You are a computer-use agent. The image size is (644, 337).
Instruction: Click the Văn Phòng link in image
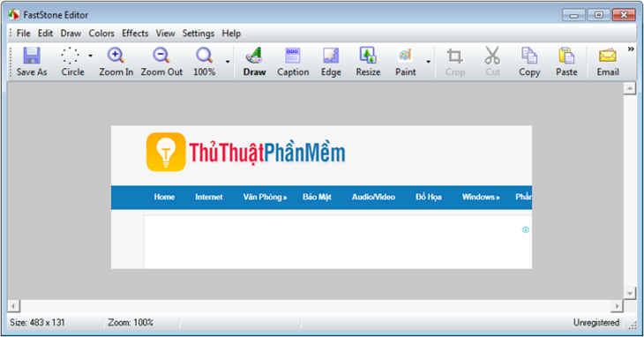click(x=265, y=197)
